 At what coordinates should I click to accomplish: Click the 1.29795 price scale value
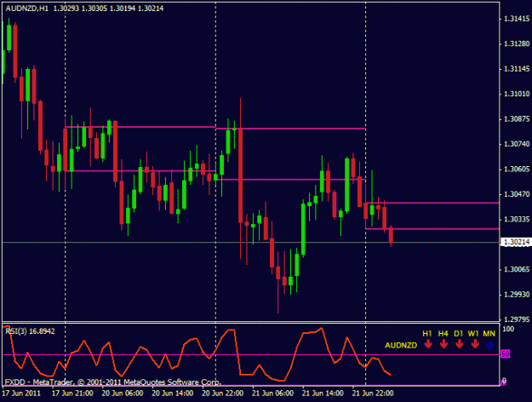click(x=517, y=319)
